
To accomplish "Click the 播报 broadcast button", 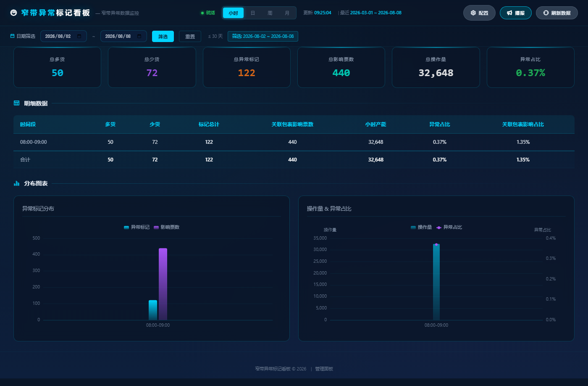I will coord(515,13).
